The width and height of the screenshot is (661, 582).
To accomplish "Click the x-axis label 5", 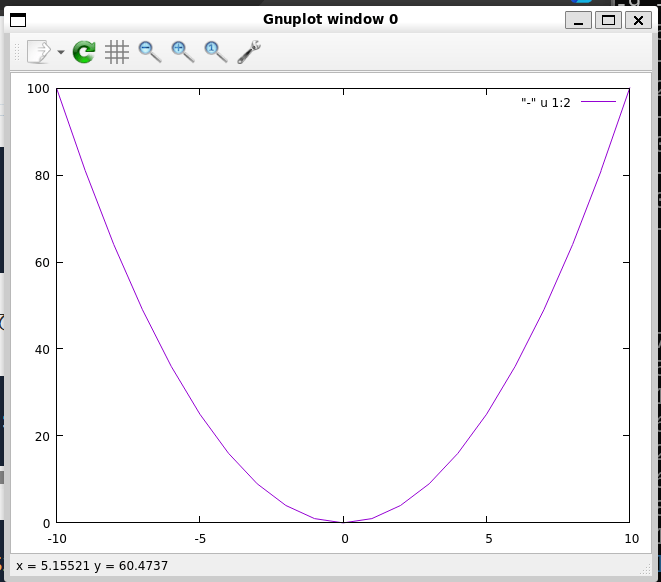I will click(488, 539).
